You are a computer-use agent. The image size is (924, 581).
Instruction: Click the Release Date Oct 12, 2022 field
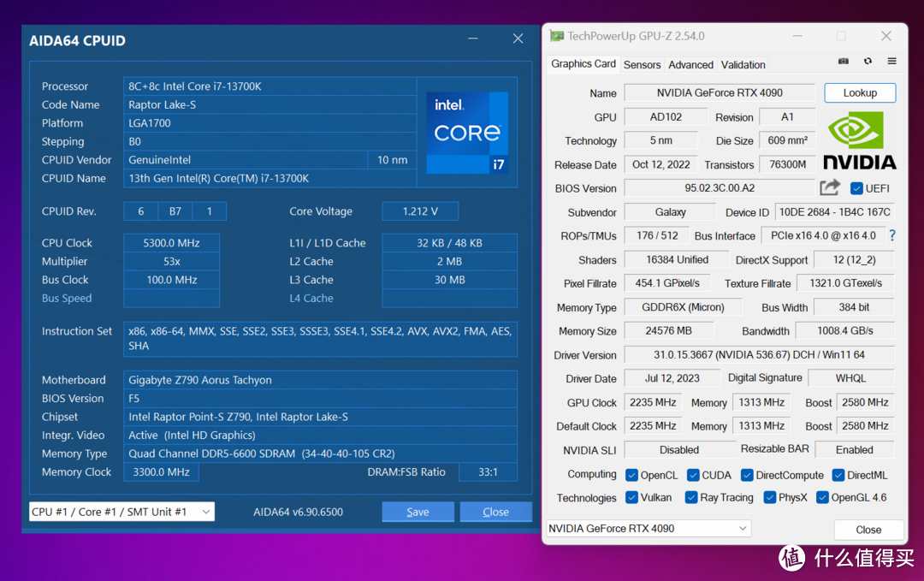(660, 164)
